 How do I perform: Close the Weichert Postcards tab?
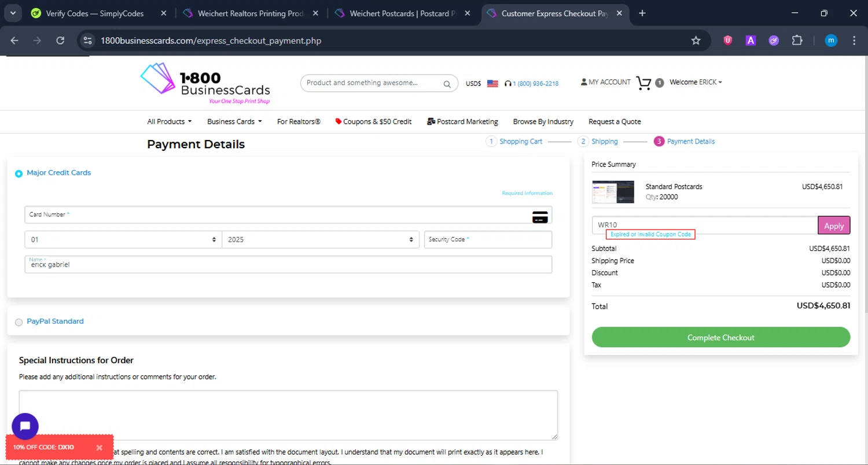click(x=468, y=13)
